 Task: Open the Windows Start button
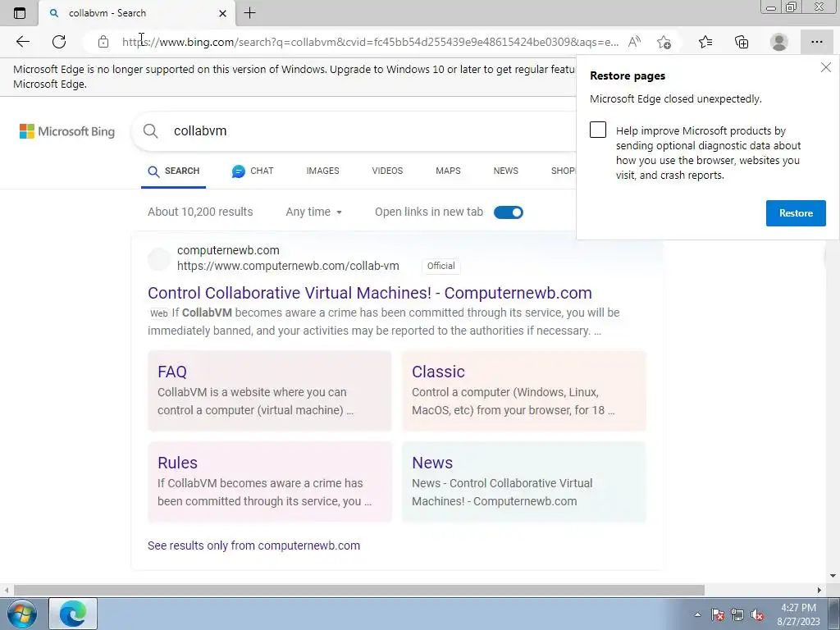tap(22, 614)
